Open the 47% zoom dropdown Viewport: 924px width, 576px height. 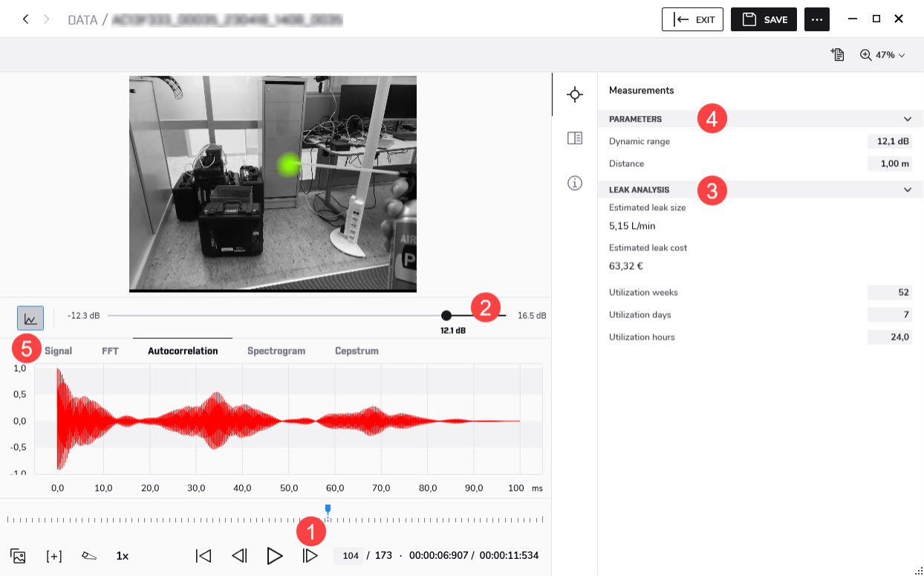(x=883, y=55)
